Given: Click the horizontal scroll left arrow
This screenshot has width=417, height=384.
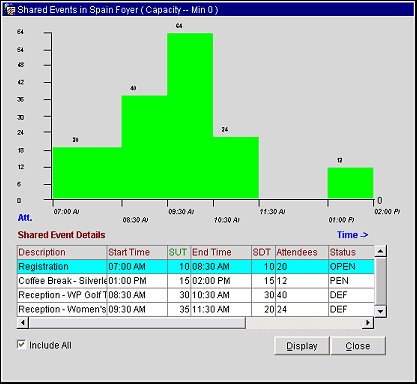Looking at the screenshot, I should (x=23, y=322).
